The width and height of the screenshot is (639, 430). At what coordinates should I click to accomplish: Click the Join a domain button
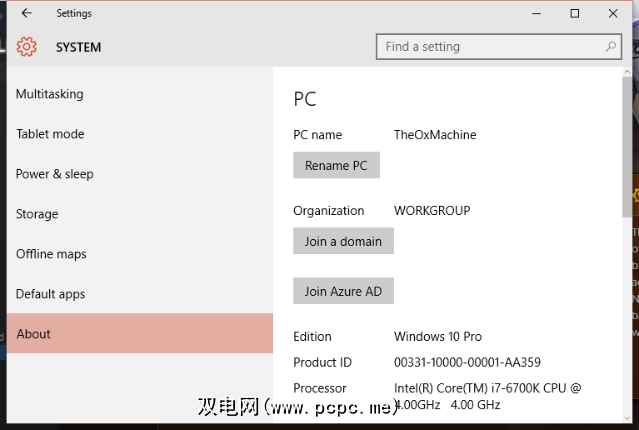point(343,241)
